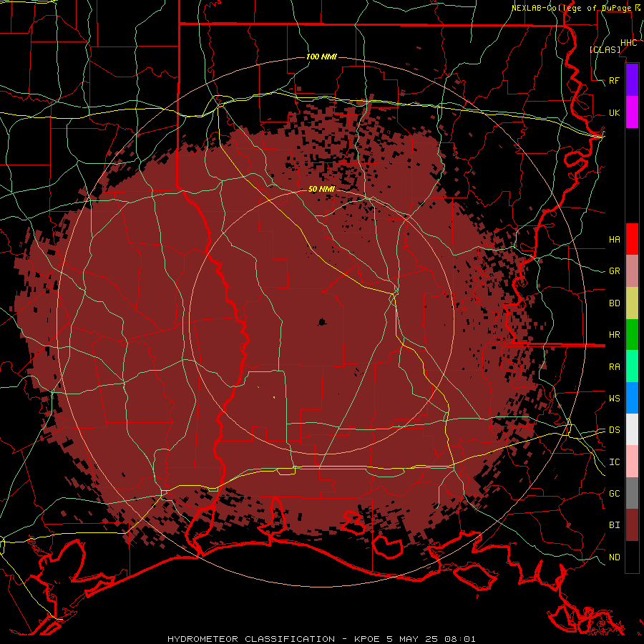This screenshot has height=644, width=644.
Task: Click the HA red legend swatch
Action: tap(632, 239)
